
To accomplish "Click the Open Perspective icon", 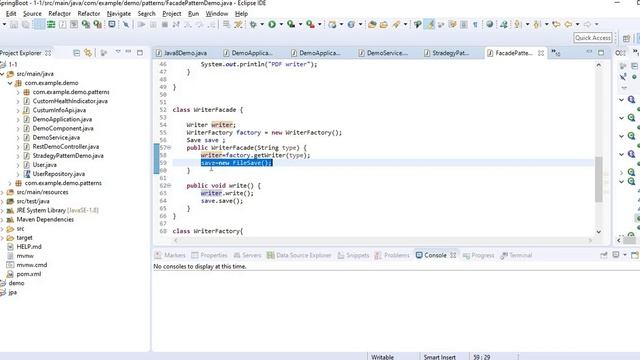I will (x=626, y=38).
